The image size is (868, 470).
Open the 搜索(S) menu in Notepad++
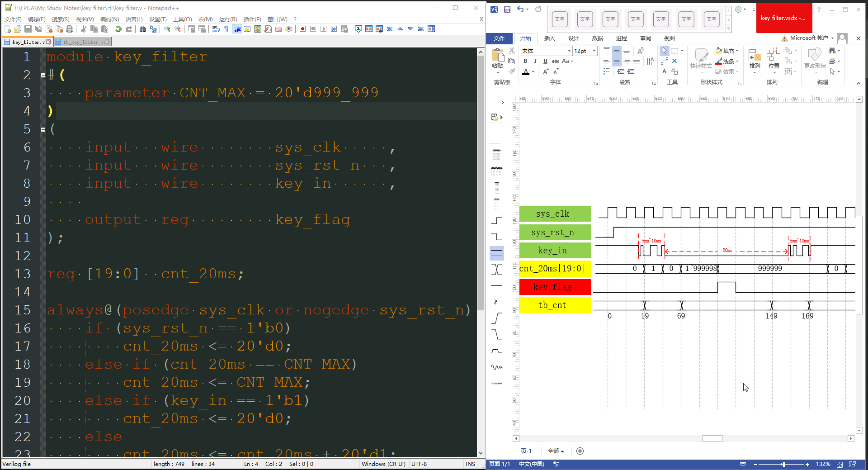[x=61, y=19]
